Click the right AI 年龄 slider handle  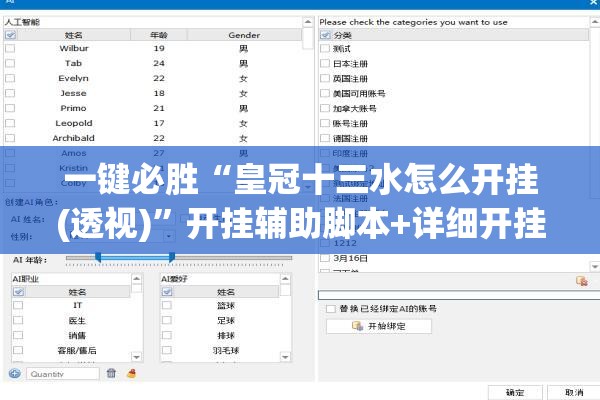point(172,257)
